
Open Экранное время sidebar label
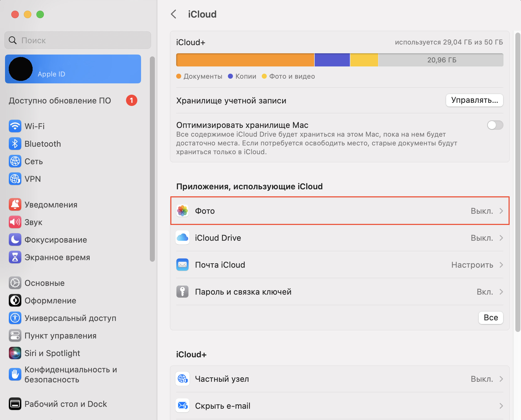(x=57, y=257)
